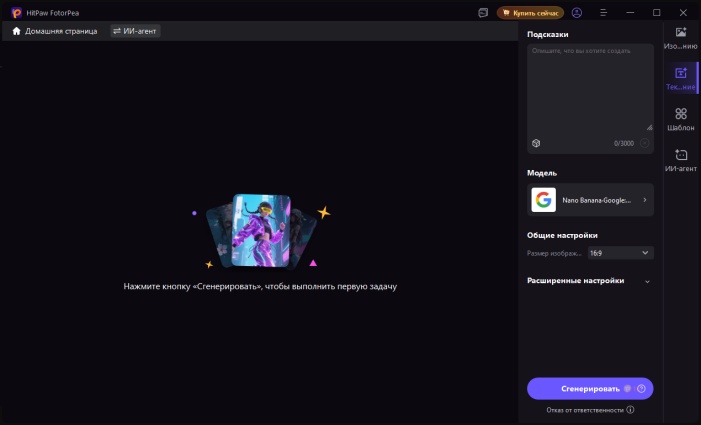Select the Тек...ние text-to-image sidebar tool
The image size is (701, 425).
tap(680, 78)
